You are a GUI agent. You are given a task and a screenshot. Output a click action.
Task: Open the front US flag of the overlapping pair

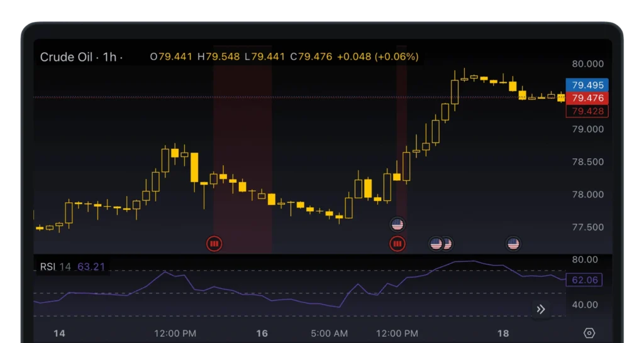coord(436,244)
